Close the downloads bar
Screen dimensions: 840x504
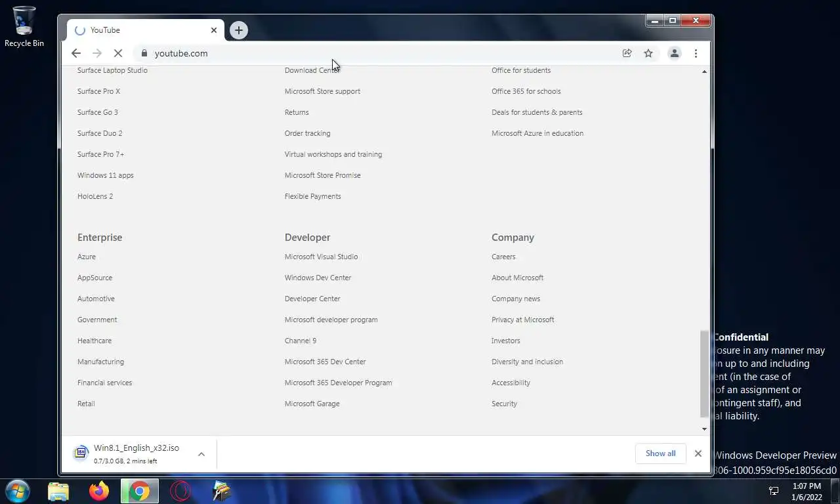coord(698,453)
